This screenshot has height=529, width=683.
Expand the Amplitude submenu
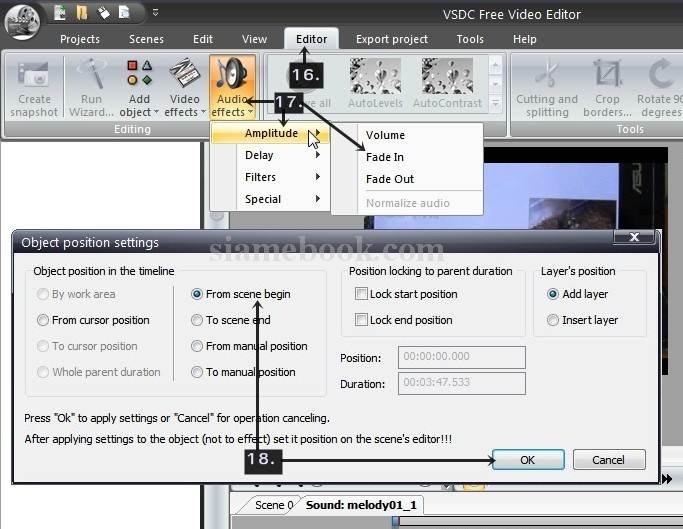pyautogui.click(x=270, y=133)
